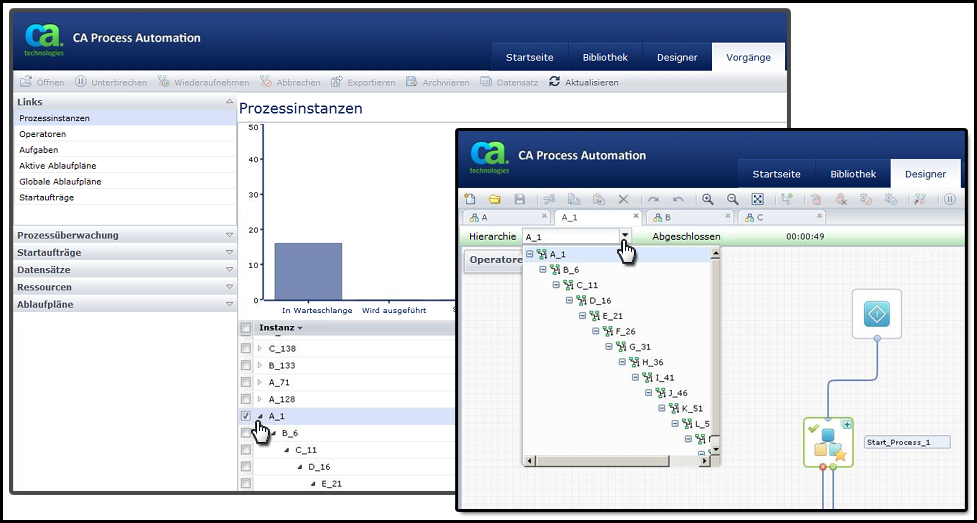Click the pause circle icon in Designer toolbar
Viewport: 977px width, 523px height.
point(950,199)
